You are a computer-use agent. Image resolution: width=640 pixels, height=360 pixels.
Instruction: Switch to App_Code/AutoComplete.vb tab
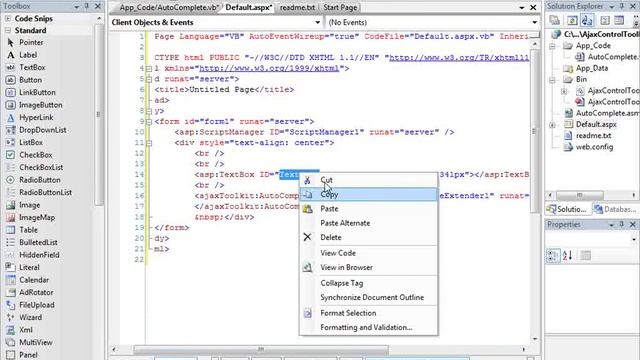169,8
